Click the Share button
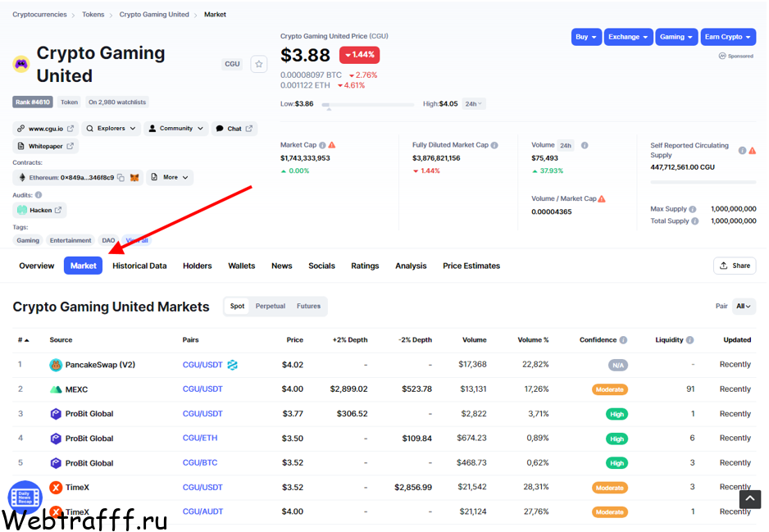The height and width of the screenshot is (532, 769). pos(735,266)
